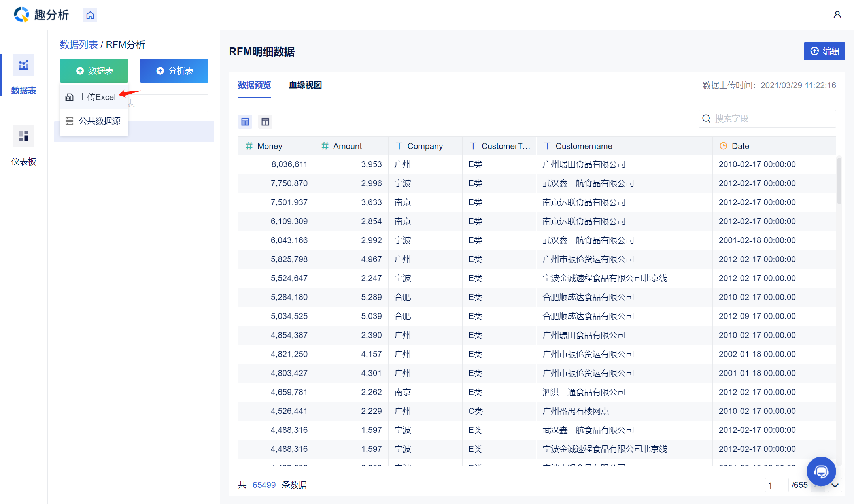This screenshot has height=504, width=854.
Task: Click the Date column clock icon
Action: pos(723,146)
